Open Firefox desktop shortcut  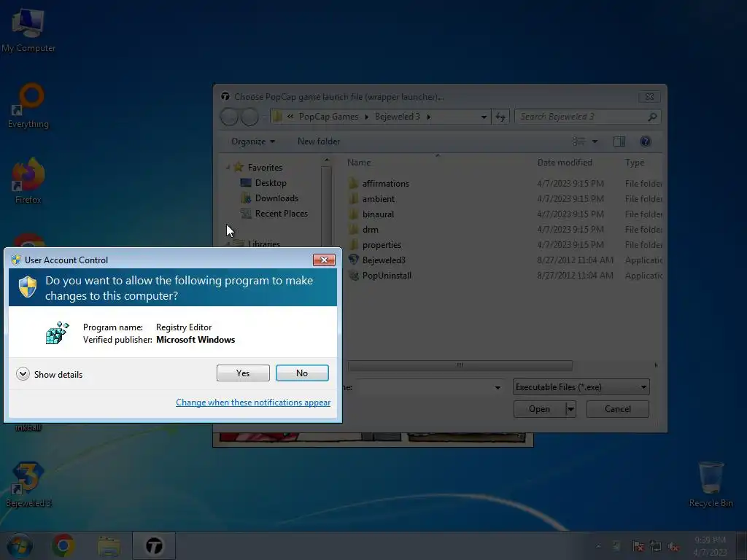[x=28, y=182]
